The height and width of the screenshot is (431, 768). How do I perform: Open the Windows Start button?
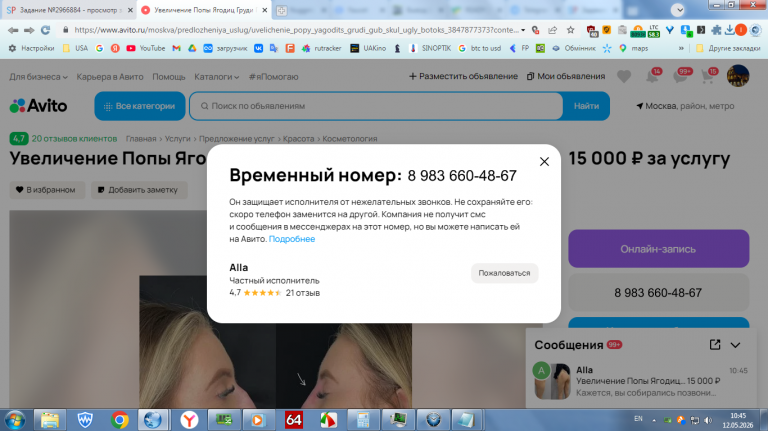pyautogui.click(x=15, y=420)
